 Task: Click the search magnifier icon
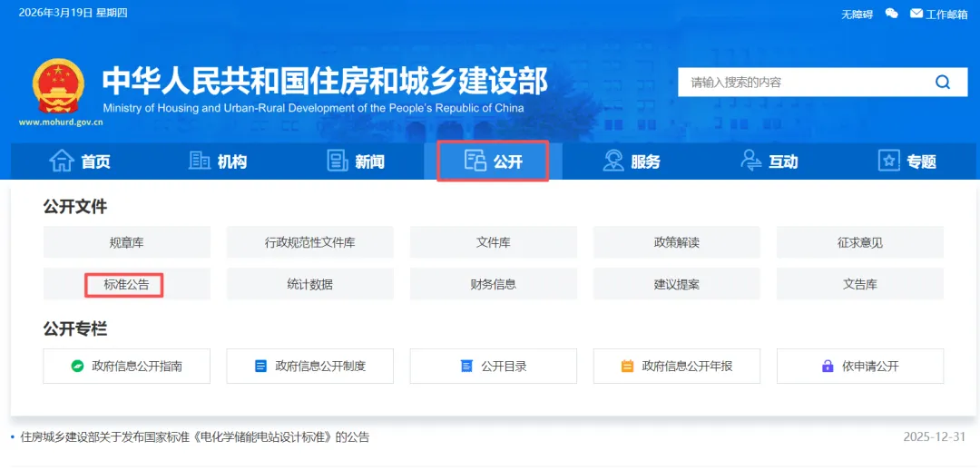coord(942,82)
